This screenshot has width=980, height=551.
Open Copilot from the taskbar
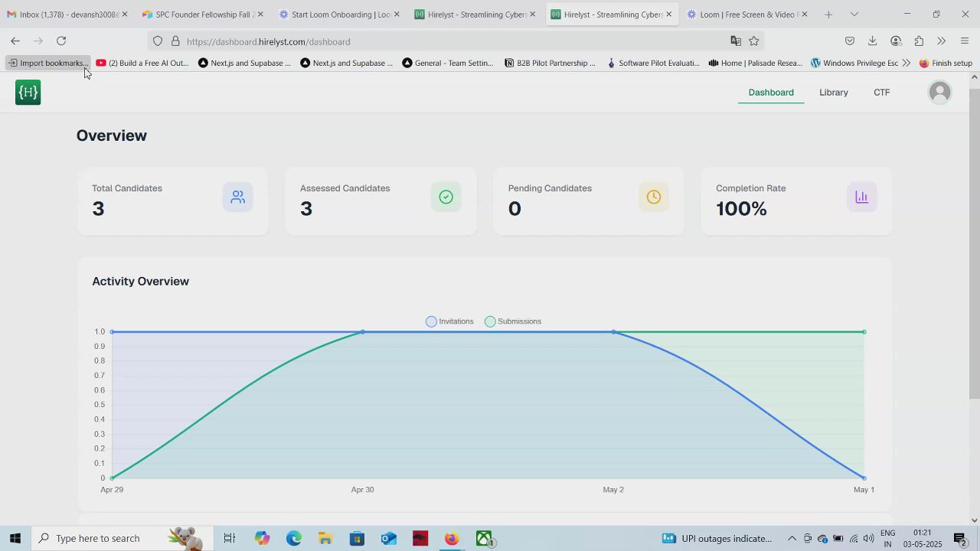(x=263, y=539)
